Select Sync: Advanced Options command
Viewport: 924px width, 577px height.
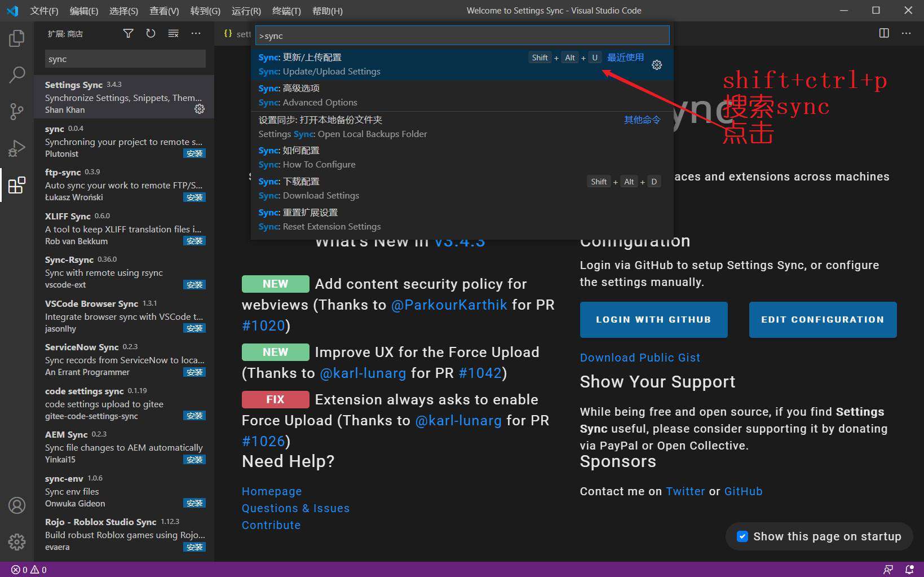462,95
